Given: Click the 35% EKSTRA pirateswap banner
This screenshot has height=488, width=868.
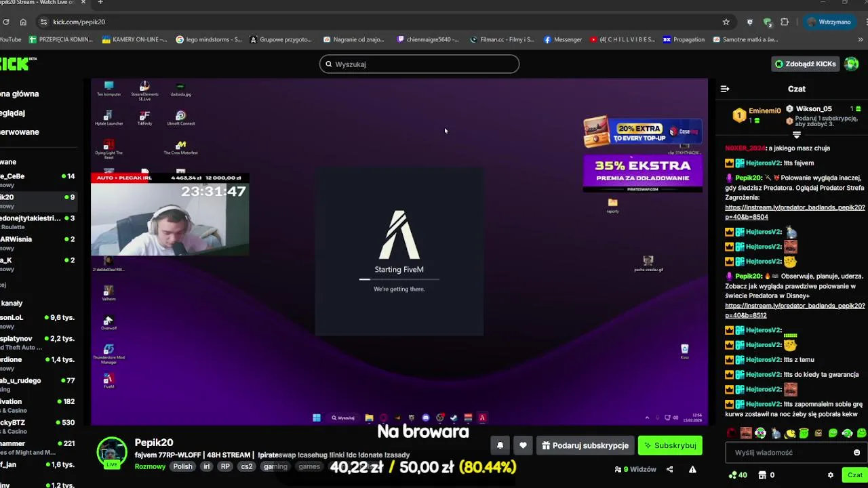Looking at the screenshot, I should (x=642, y=174).
